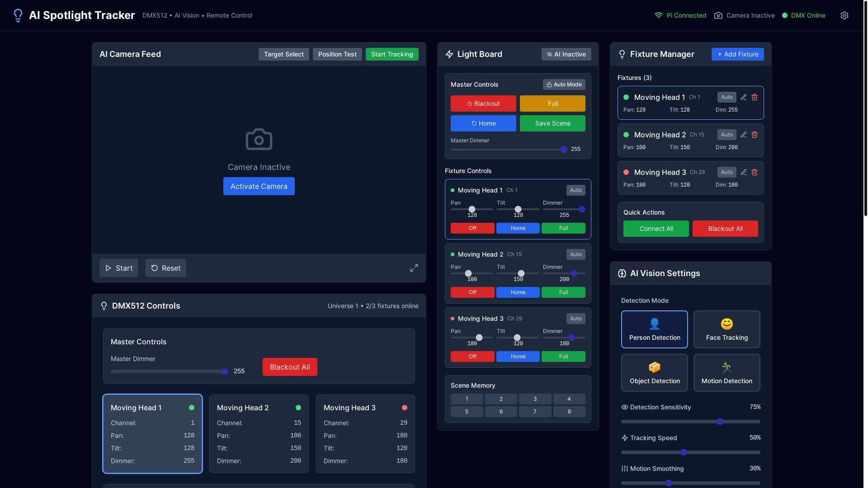Activate Camera button

point(259,186)
